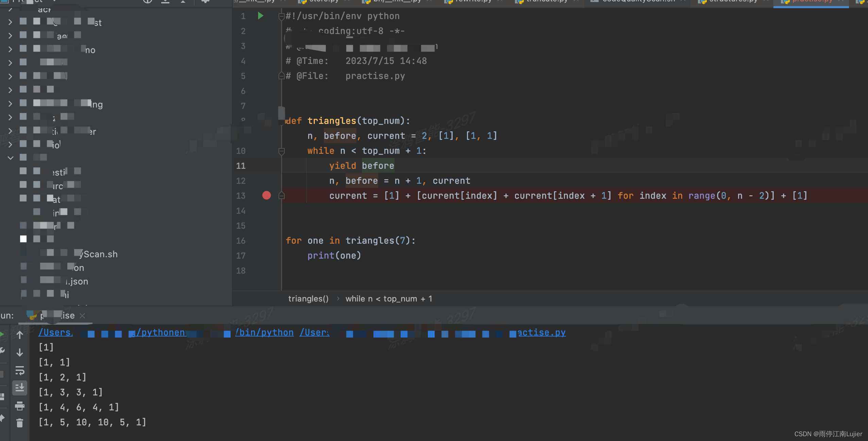Expand the tree row containing 'io'
Screen dimensions: 868x441
[10, 144]
